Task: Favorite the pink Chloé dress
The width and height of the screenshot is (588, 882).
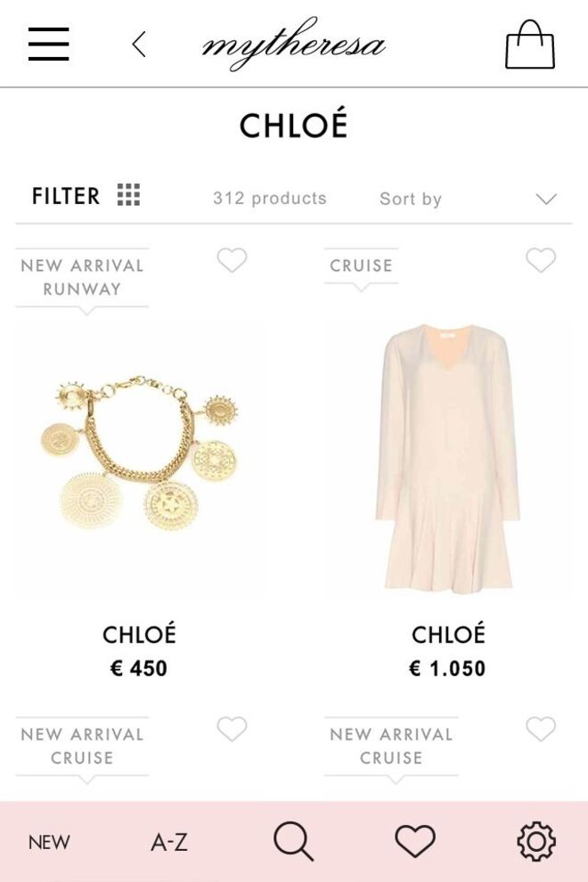Action: coord(541,260)
